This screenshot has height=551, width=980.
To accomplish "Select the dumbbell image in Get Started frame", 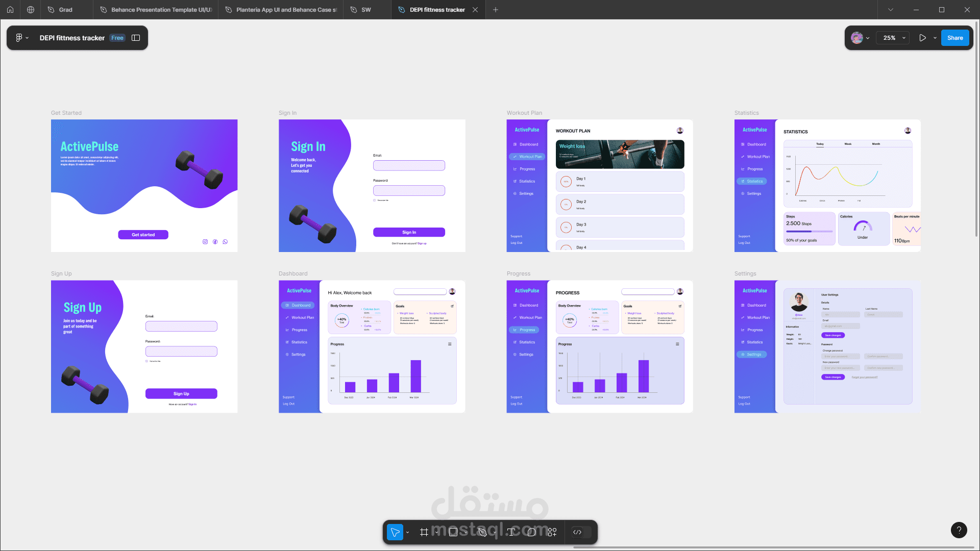I will pos(199,170).
